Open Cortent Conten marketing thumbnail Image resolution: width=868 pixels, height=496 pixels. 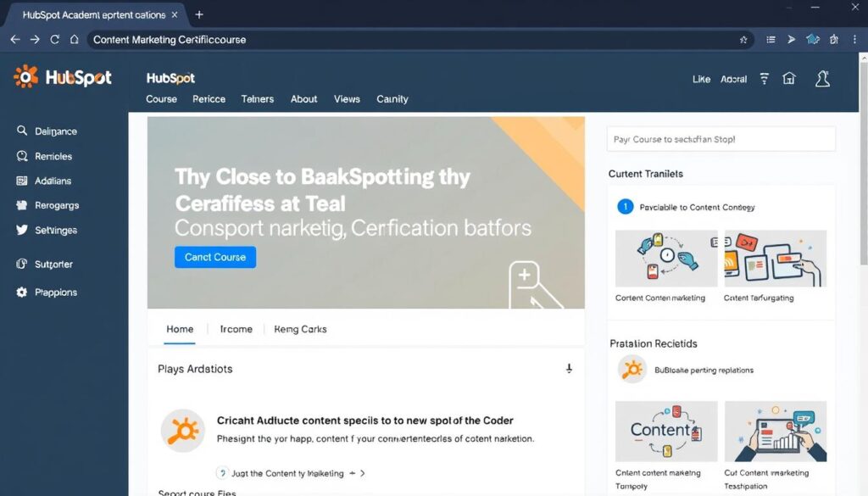pyautogui.click(x=666, y=259)
